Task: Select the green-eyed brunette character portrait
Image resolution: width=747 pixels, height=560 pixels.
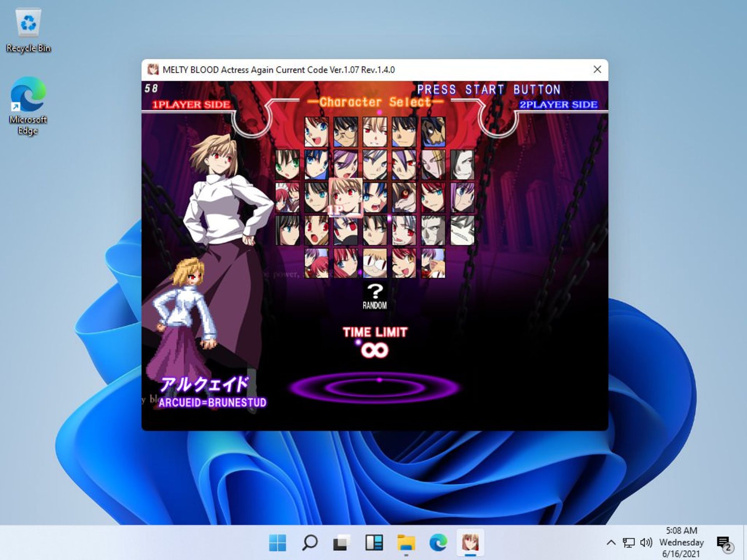Action: [287, 165]
